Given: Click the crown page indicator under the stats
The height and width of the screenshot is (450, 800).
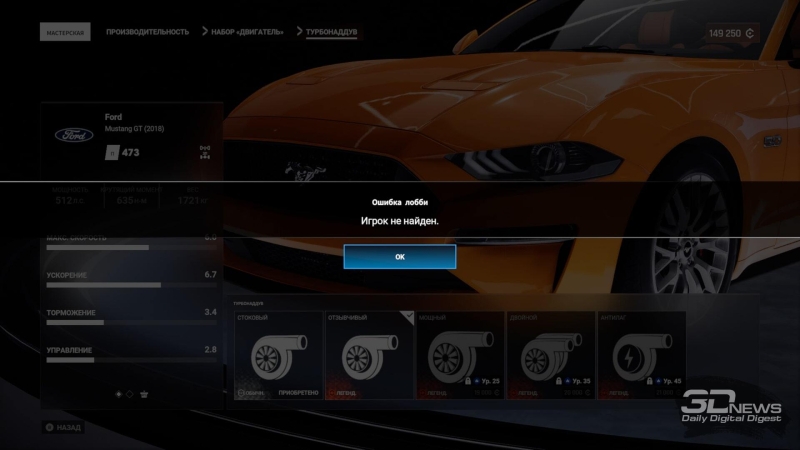Looking at the screenshot, I should coord(144,394).
